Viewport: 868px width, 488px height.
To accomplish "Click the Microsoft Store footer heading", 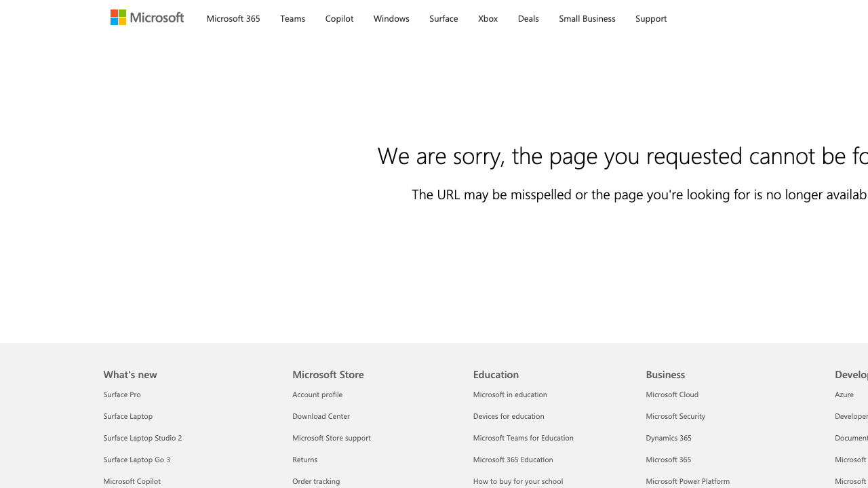I will (x=328, y=374).
